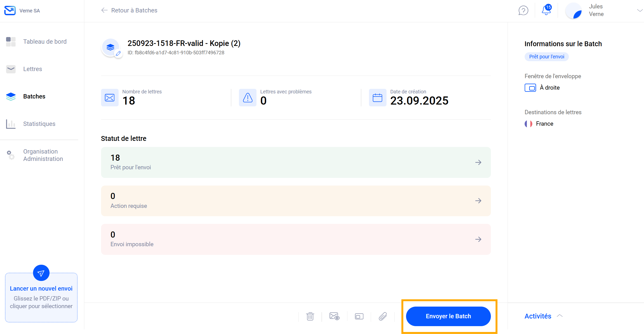Open Statistiques in the sidebar
Image resolution: width=644 pixels, height=334 pixels.
pyautogui.click(x=39, y=124)
